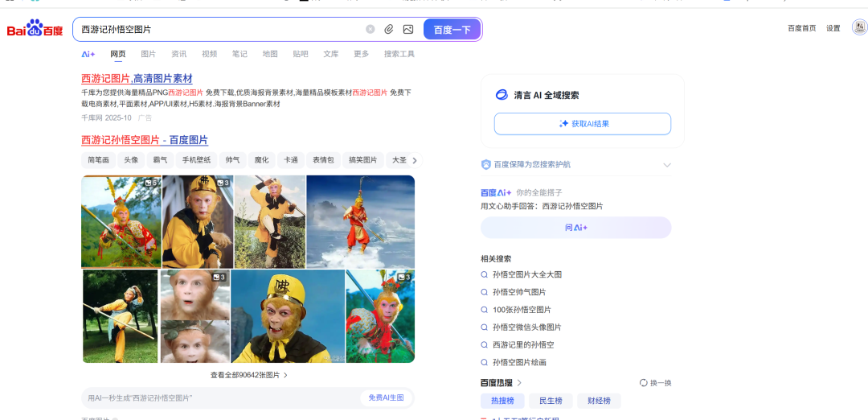
Task: Open image search via the picture icon
Action: click(x=408, y=29)
